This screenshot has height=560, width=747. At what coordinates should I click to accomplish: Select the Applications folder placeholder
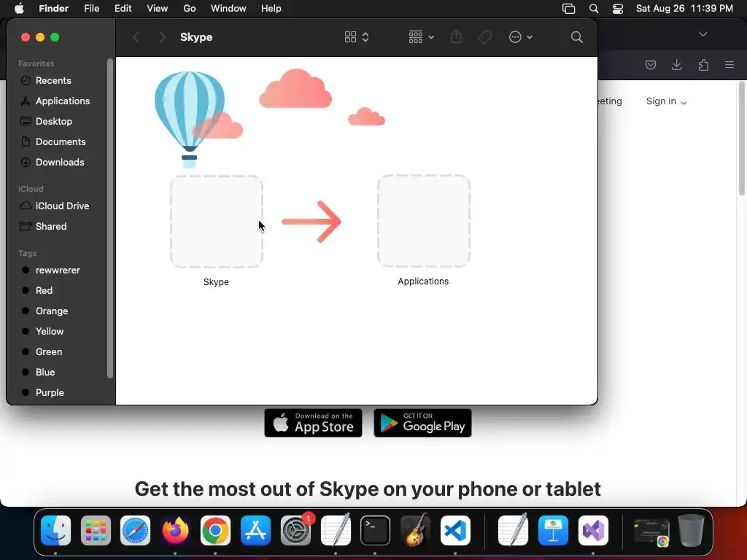[424, 220]
